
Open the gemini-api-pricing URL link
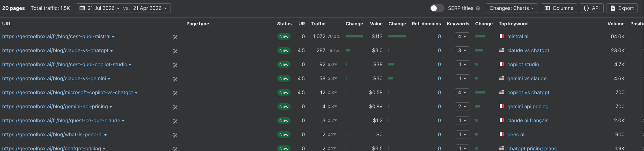coord(55,106)
